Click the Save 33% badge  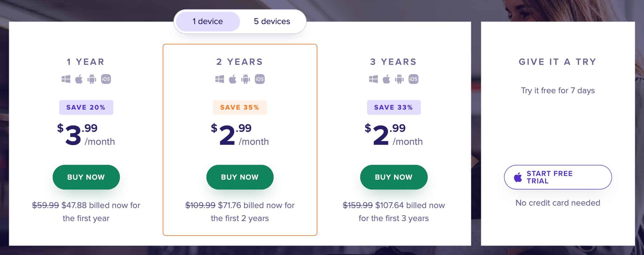coord(393,107)
